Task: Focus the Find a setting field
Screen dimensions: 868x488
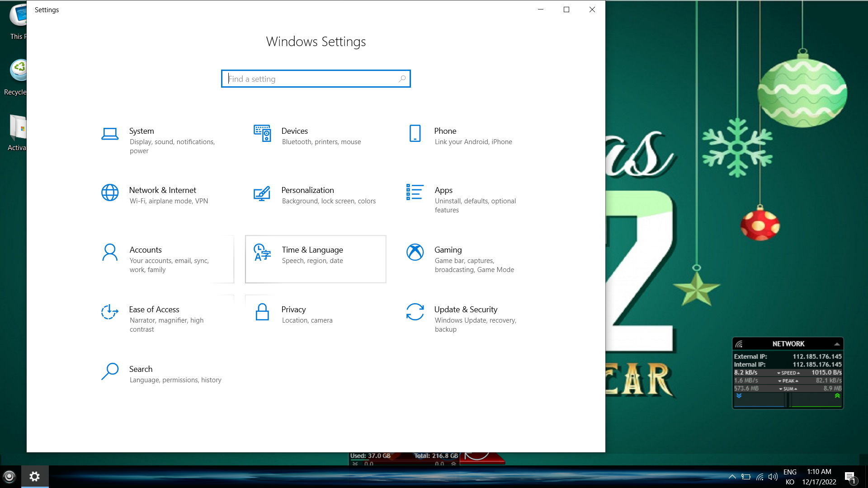Action: coord(316,79)
